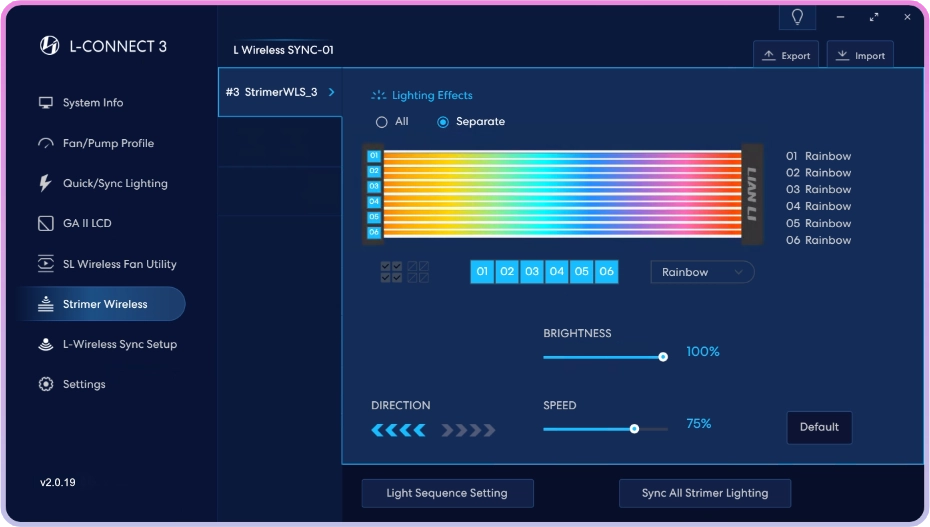This screenshot has width=930, height=527.
Task: Click the L-Wireless Sync Setup icon
Action: coord(45,344)
